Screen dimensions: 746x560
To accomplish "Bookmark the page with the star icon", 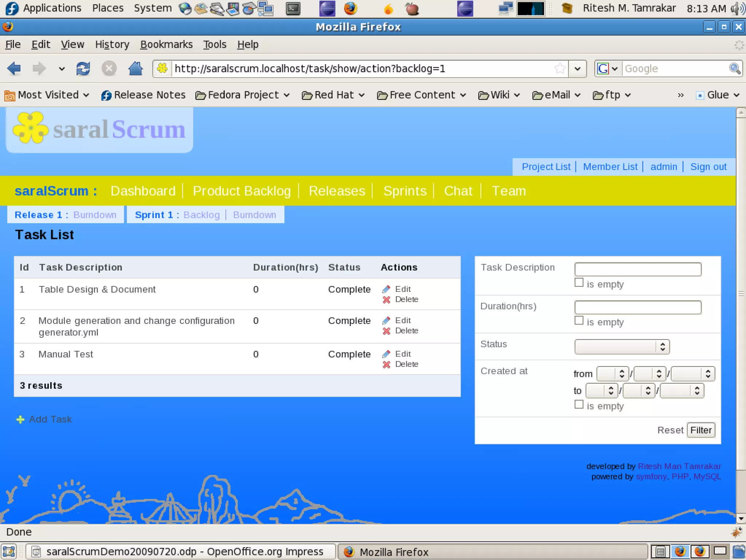I will (560, 68).
